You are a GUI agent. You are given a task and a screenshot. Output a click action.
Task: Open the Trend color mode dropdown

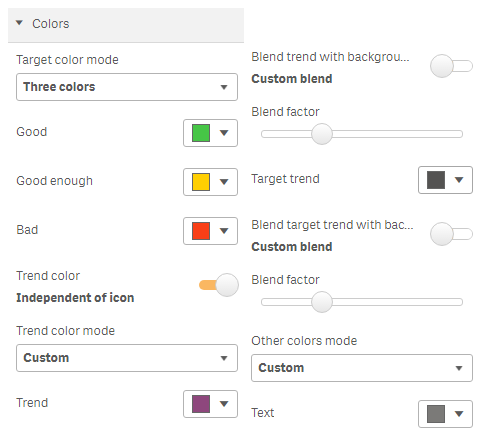[x=127, y=358]
